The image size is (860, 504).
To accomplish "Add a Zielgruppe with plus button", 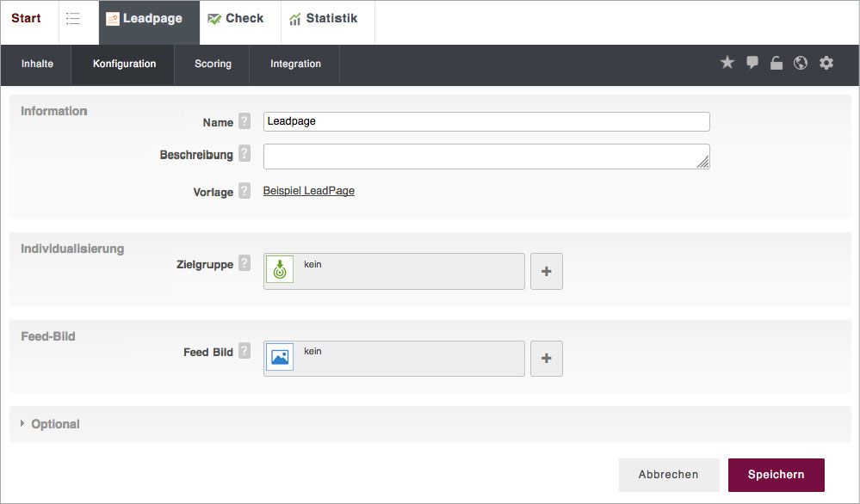I will coord(547,272).
